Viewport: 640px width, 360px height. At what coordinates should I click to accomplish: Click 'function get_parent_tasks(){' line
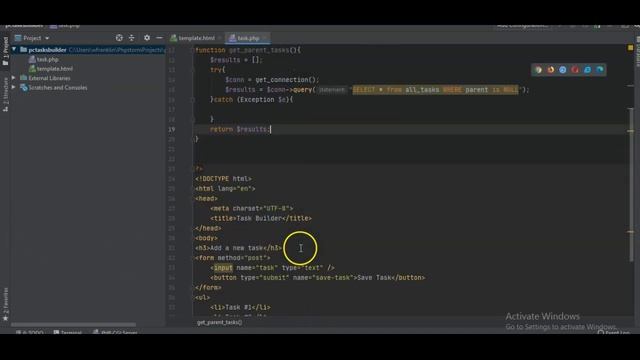pos(248,50)
